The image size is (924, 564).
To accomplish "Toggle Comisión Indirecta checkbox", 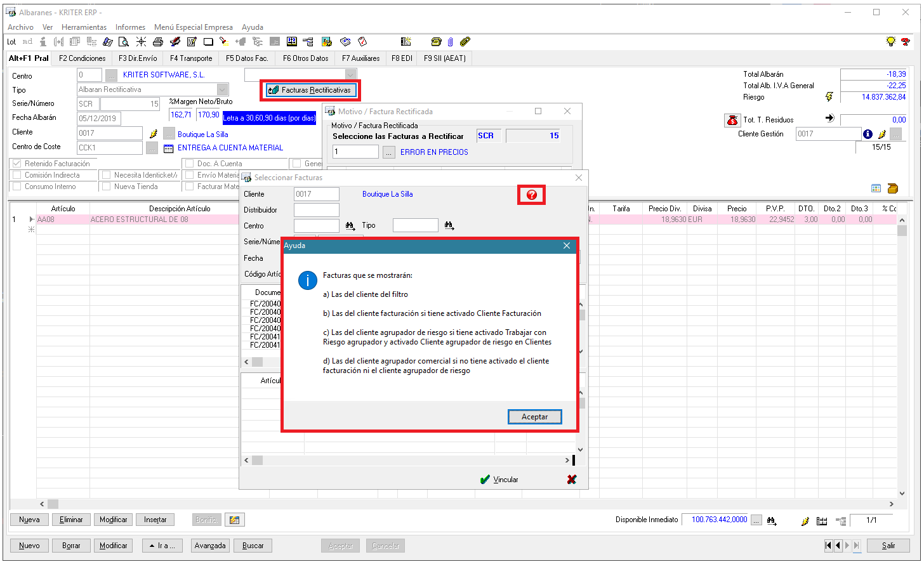I will [17, 175].
